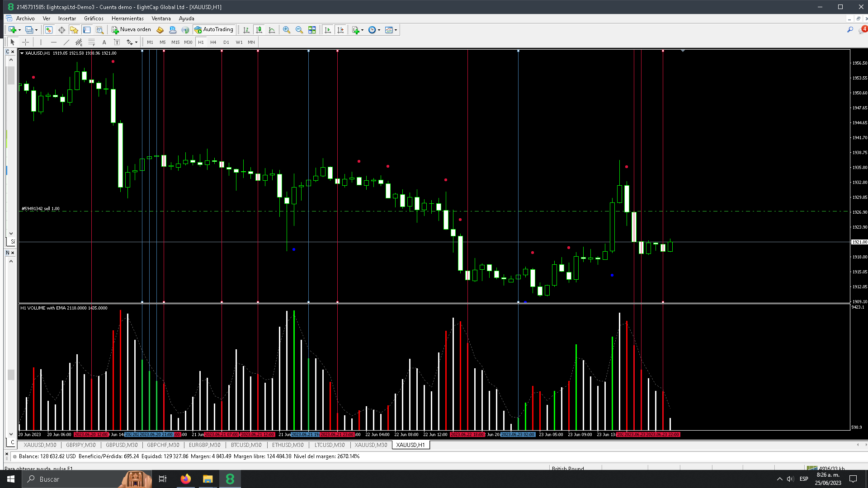Open the Herramientas menu
Viewport: 868px width, 488px height.
coord(127,19)
